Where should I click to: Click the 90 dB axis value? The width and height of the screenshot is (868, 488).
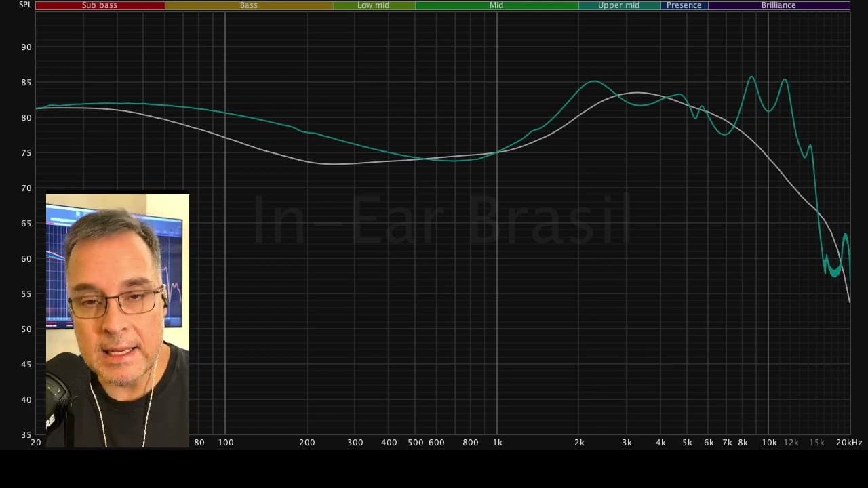click(x=26, y=47)
